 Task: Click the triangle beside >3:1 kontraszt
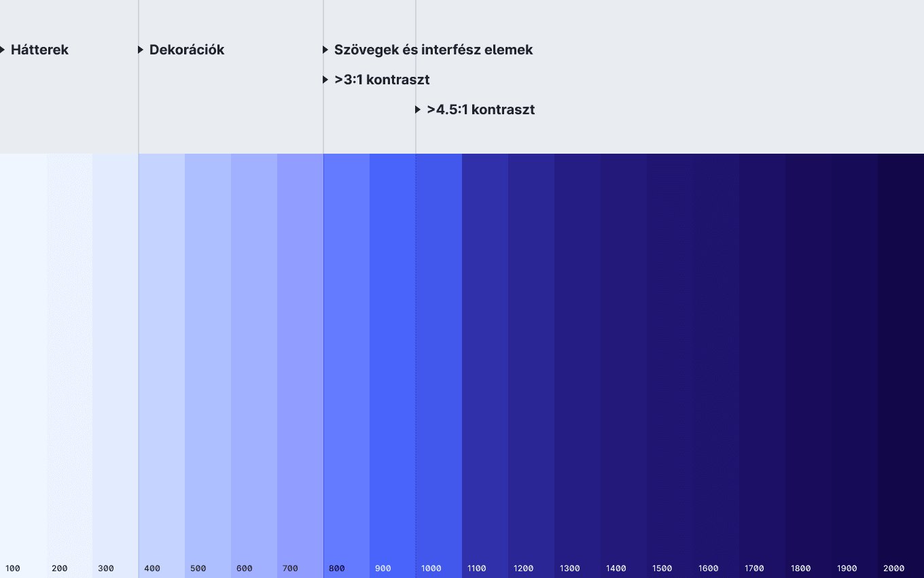[x=325, y=80]
